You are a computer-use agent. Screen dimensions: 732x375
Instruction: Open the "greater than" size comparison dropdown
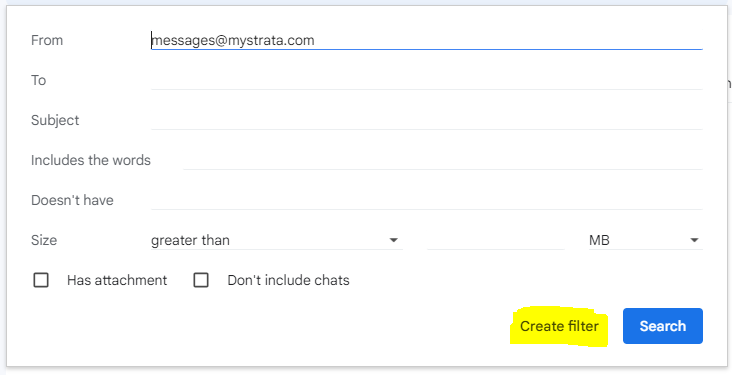(x=276, y=240)
